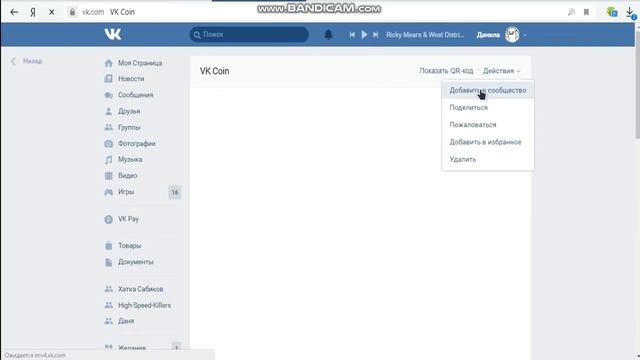Open browser downloads arrow icon
The width and height of the screenshot is (640, 360).
pos(630,13)
